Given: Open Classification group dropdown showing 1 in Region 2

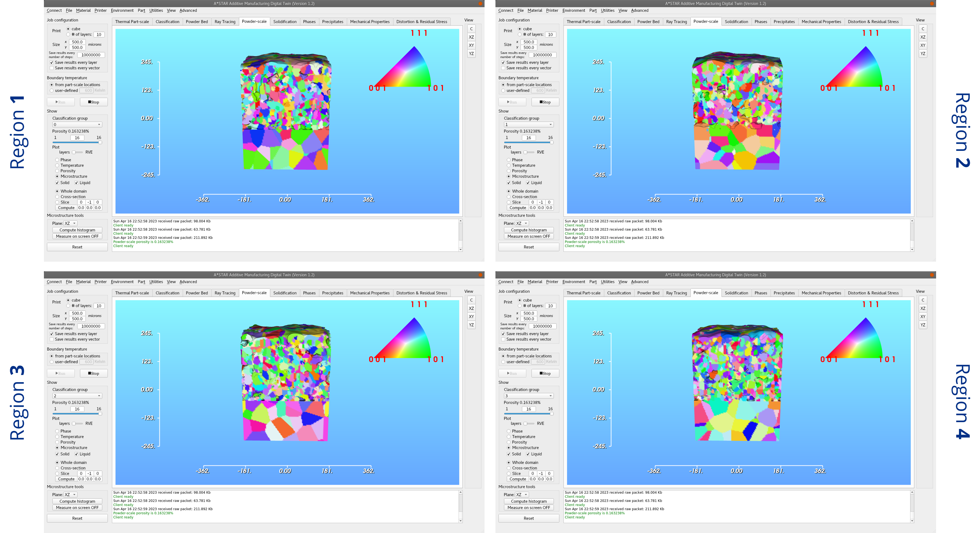Looking at the screenshot, I should click(529, 125).
